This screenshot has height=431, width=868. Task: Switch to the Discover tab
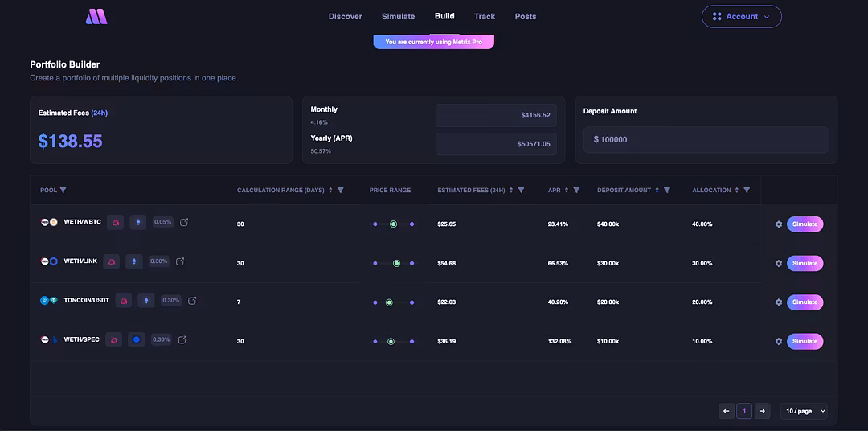coord(346,17)
